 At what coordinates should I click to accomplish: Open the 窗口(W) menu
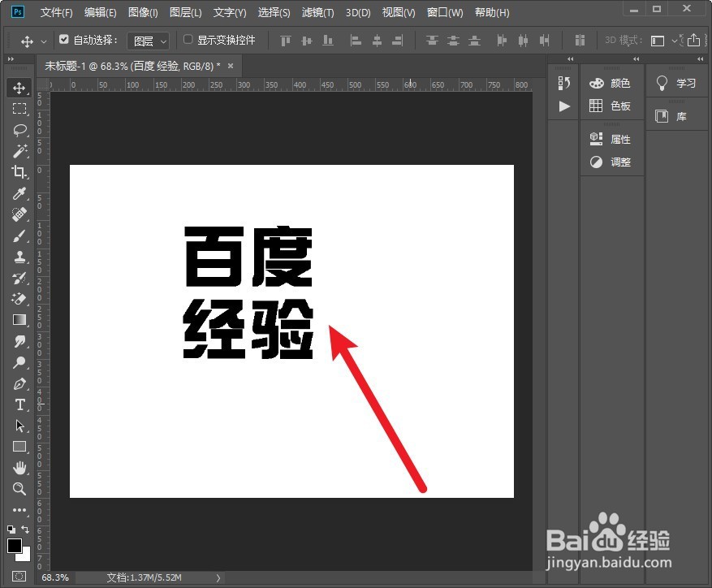445,12
